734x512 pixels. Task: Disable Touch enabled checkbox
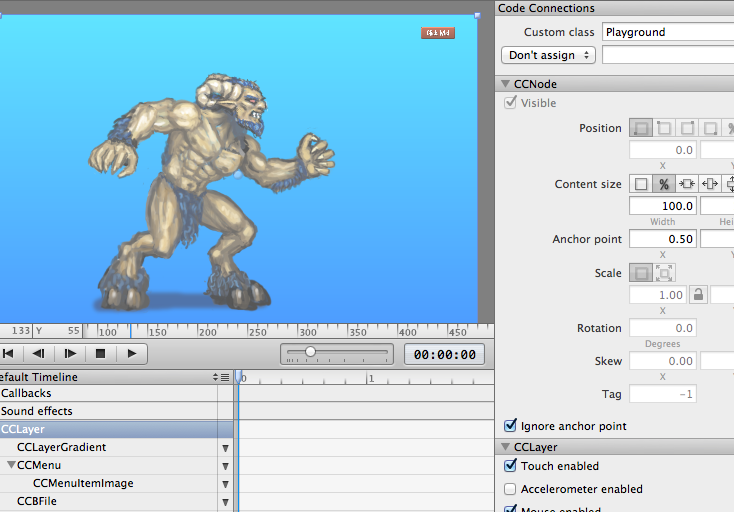pos(510,466)
